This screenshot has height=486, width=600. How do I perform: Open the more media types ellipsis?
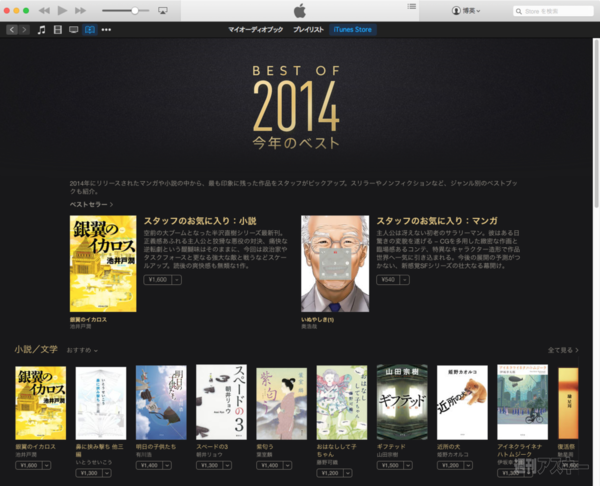[x=106, y=29]
